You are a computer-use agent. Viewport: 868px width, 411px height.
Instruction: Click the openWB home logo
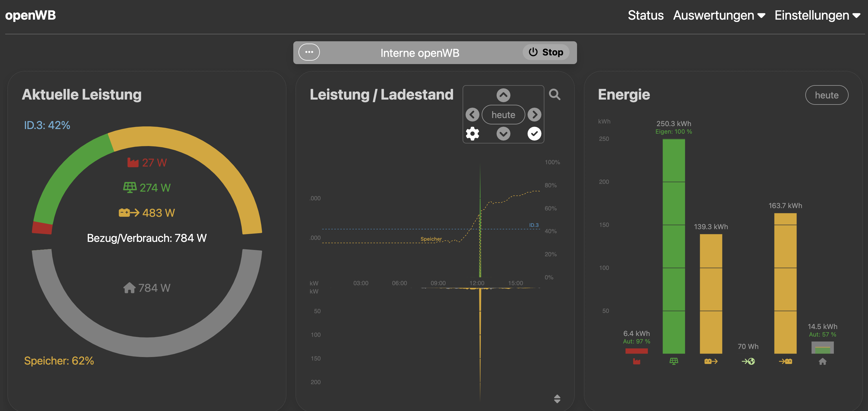tap(30, 15)
